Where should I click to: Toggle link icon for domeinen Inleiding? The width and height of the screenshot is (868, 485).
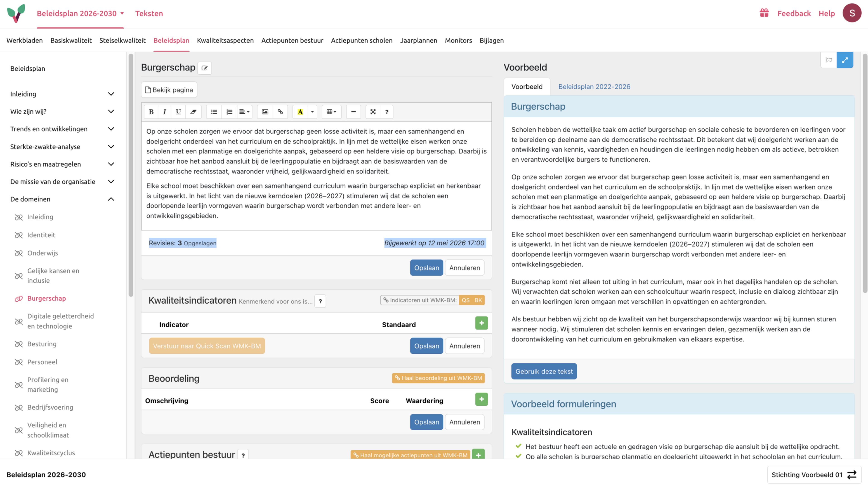(x=19, y=217)
